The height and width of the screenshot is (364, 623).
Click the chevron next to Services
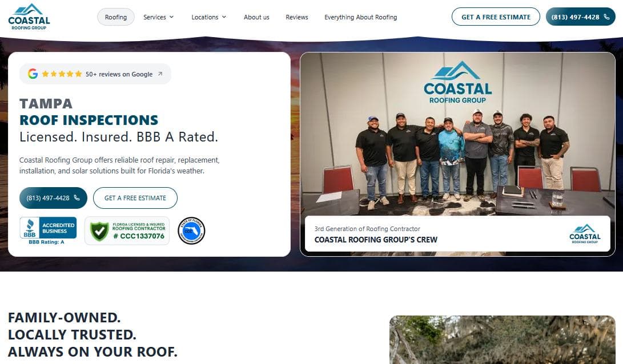(x=172, y=17)
